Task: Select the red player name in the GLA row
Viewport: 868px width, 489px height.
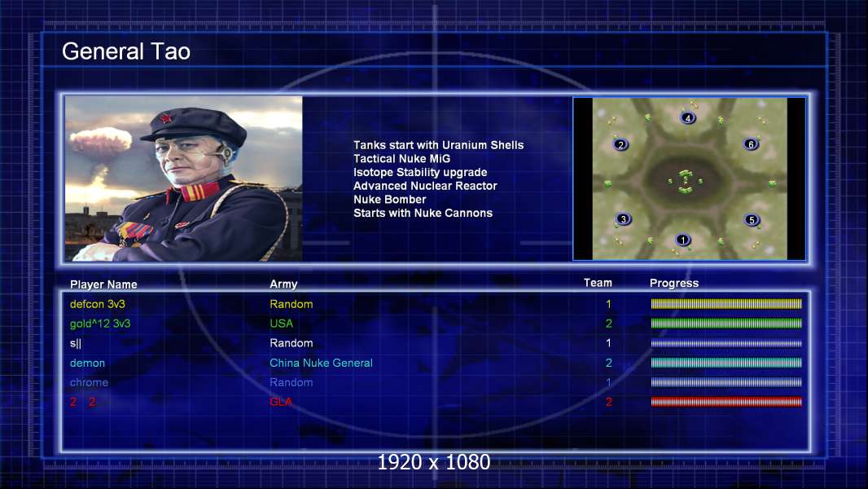Action: [82, 402]
